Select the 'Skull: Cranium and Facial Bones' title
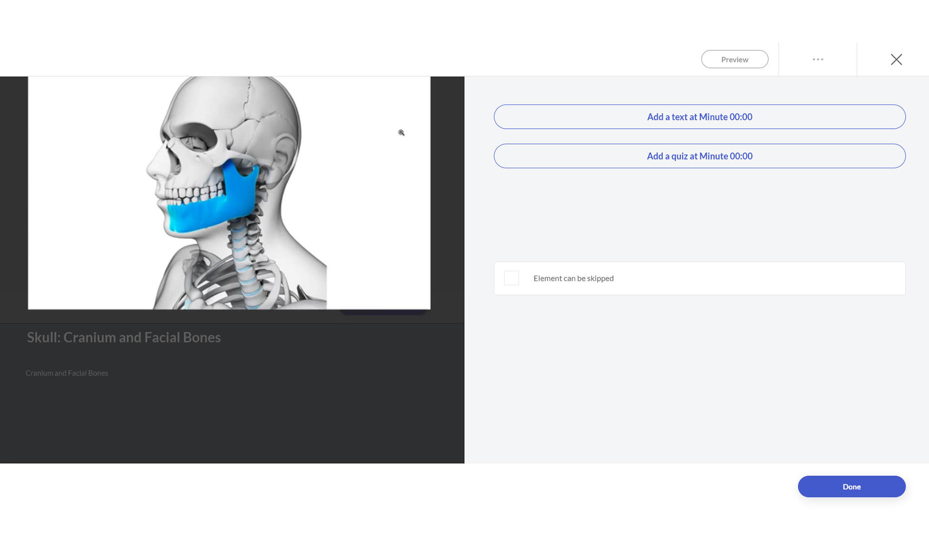 pos(124,337)
